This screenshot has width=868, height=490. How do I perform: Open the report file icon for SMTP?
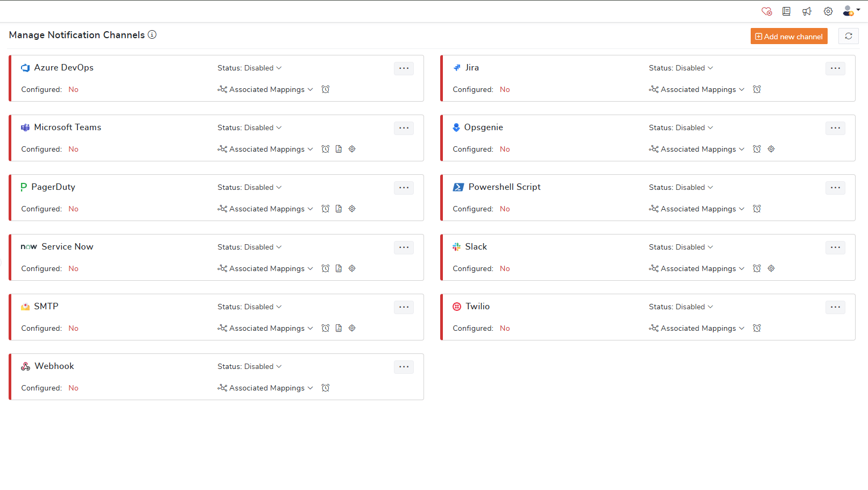(338, 328)
